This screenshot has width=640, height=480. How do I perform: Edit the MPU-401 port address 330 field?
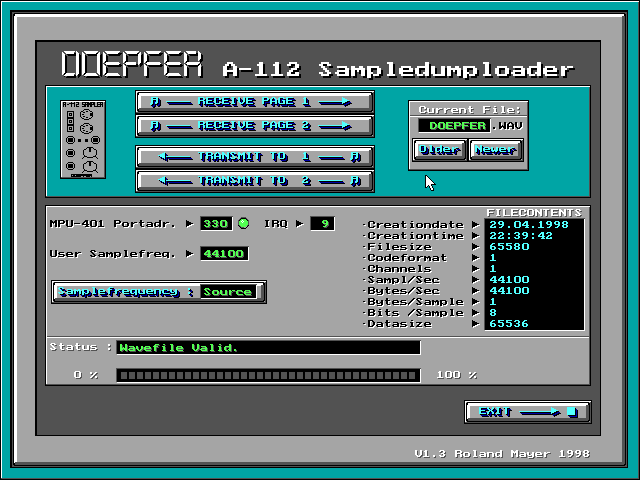215,224
